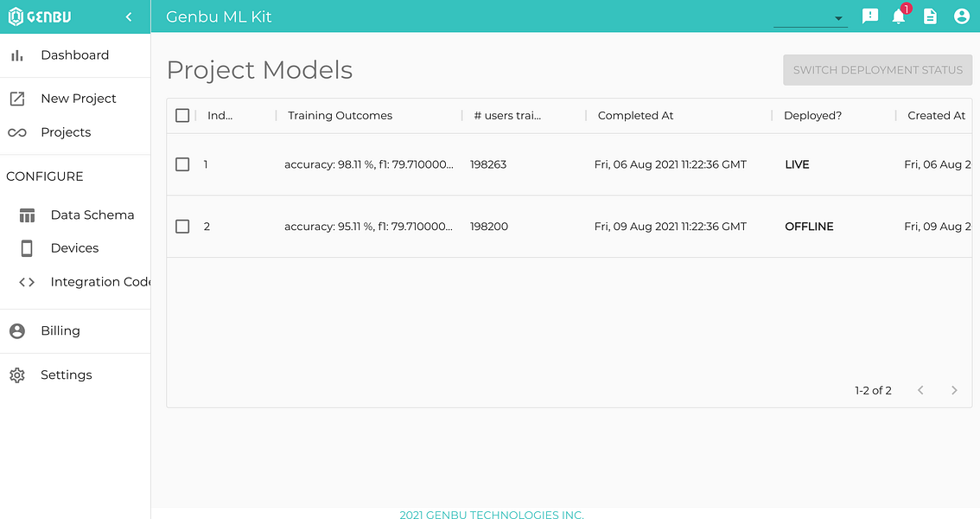Click the Genbu logo in the sidebar header
The height and width of the screenshot is (519, 980).
[40, 16]
